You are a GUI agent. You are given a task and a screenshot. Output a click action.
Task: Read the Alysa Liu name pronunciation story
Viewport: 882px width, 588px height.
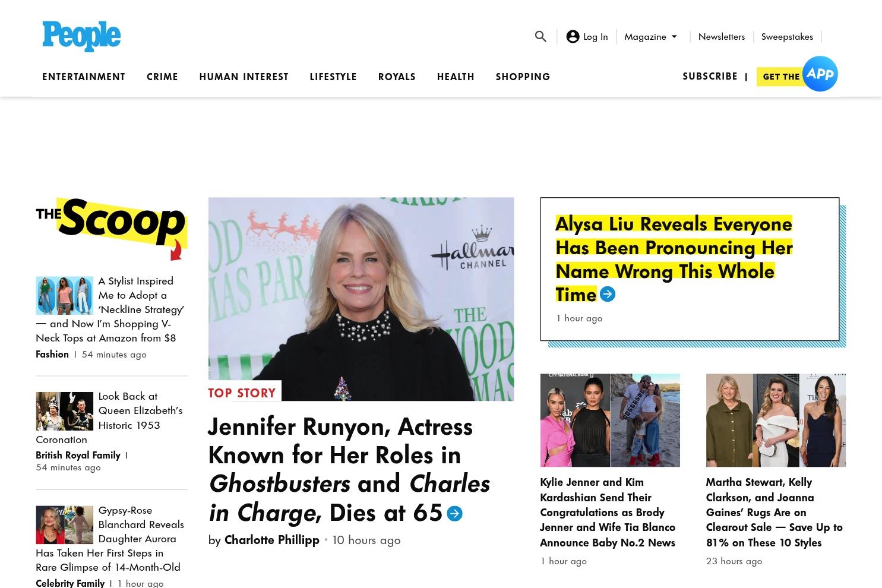tap(674, 259)
